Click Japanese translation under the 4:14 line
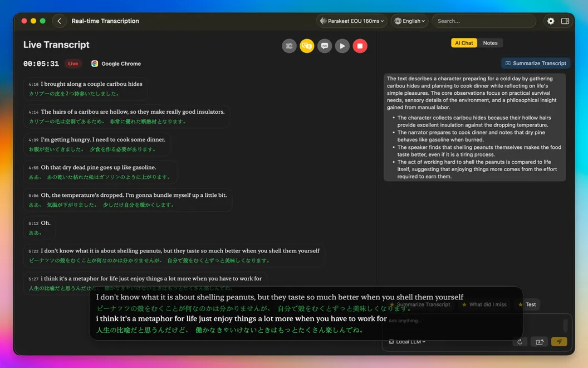The height and width of the screenshot is (368, 588). click(x=107, y=122)
